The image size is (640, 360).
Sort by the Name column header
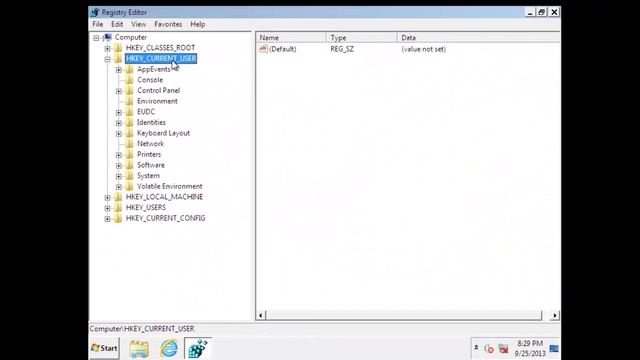pyautogui.click(x=291, y=38)
